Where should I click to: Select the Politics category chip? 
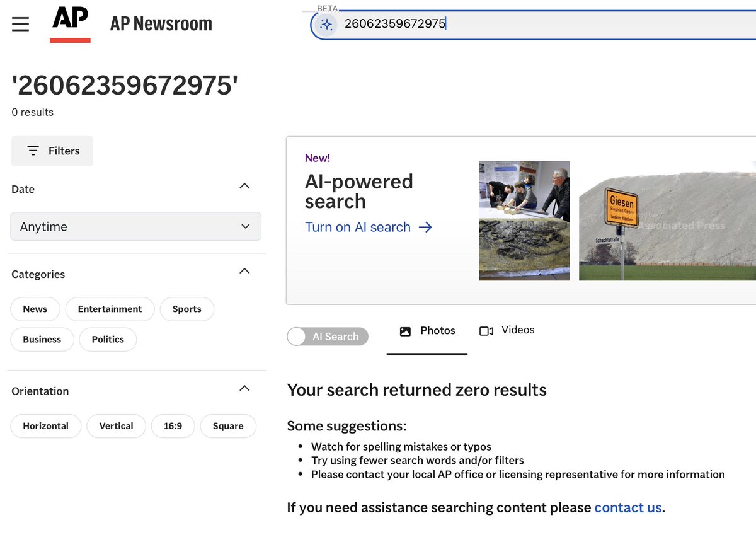pyautogui.click(x=108, y=339)
